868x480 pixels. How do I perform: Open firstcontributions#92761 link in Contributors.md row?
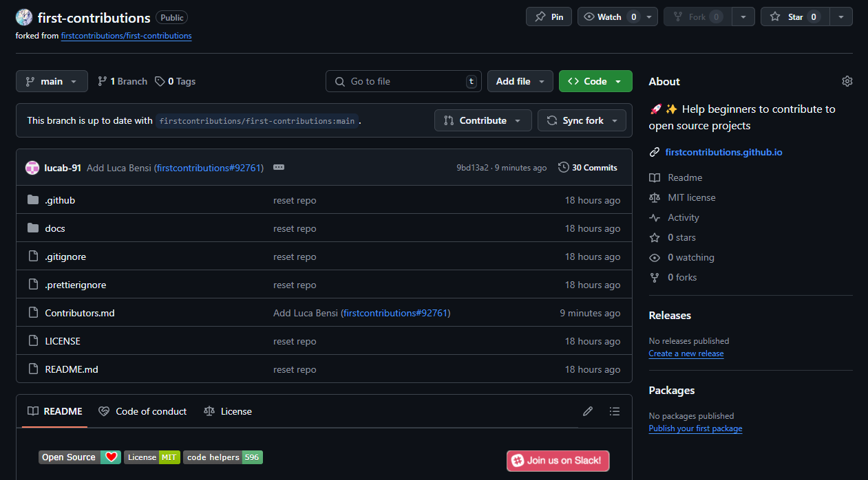(395, 313)
